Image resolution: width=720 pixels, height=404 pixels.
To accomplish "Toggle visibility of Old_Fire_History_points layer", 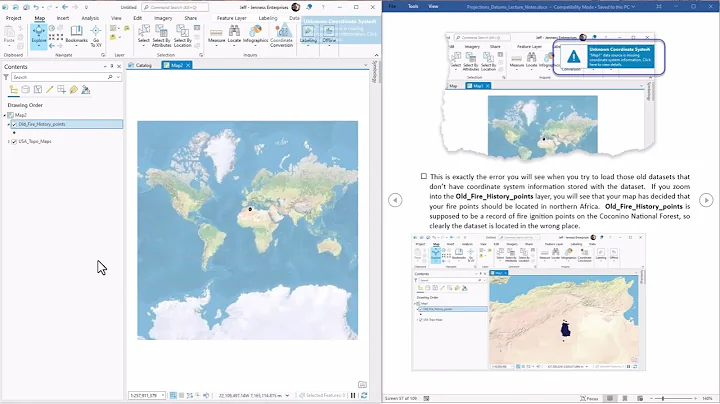I will tap(14, 124).
